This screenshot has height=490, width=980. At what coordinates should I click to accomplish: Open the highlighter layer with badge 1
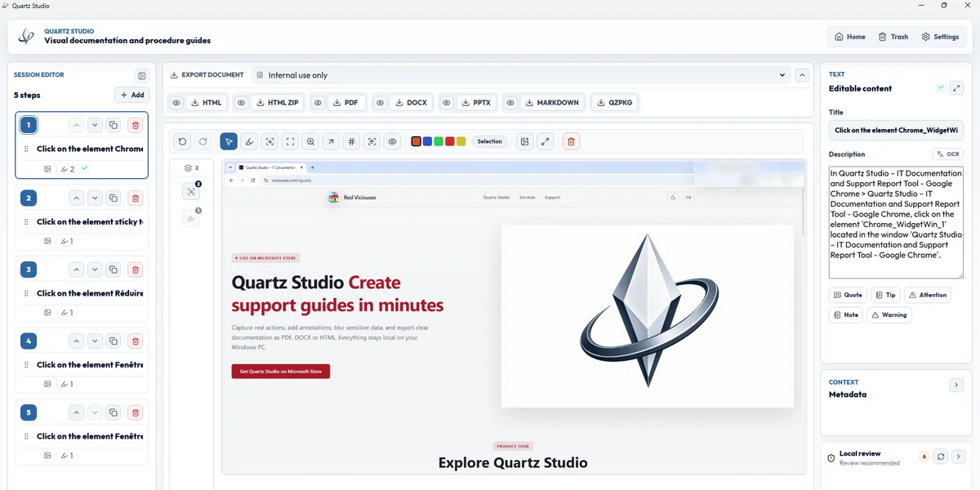pyautogui.click(x=191, y=218)
